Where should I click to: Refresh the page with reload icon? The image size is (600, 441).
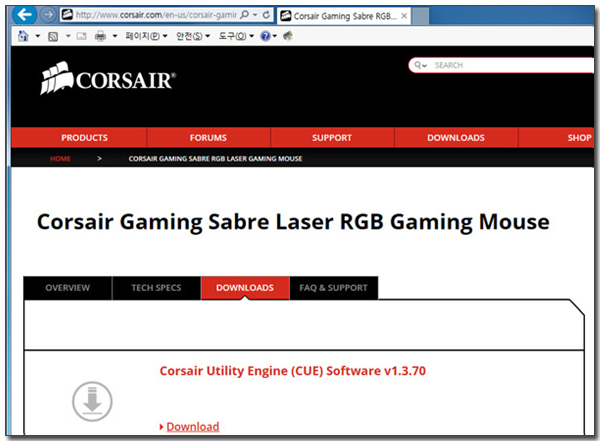pyautogui.click(x=266, y=15)
